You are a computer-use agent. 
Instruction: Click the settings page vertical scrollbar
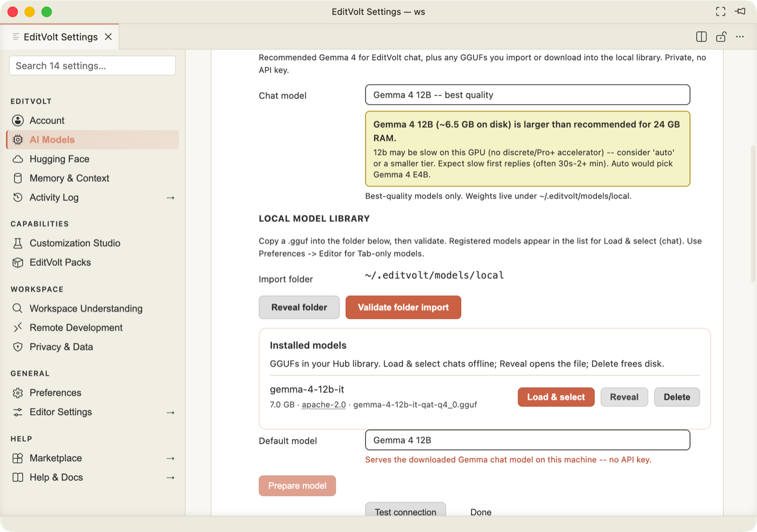(753, 214)
